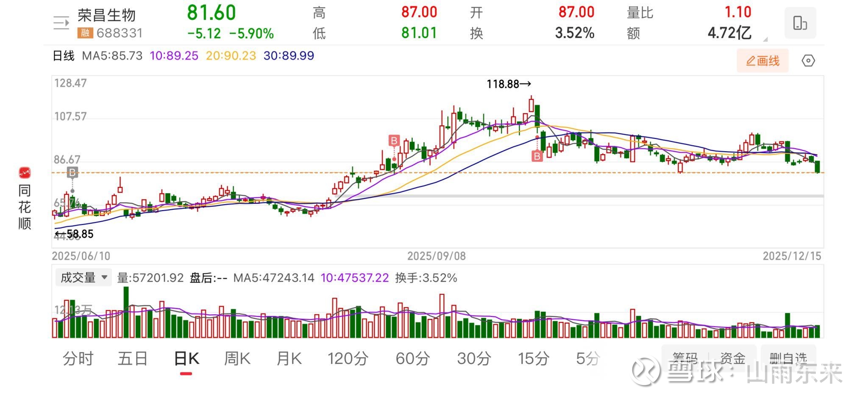Tap the 融 margin badge
The image size is (868, 399).
click(x=85, y=33)
